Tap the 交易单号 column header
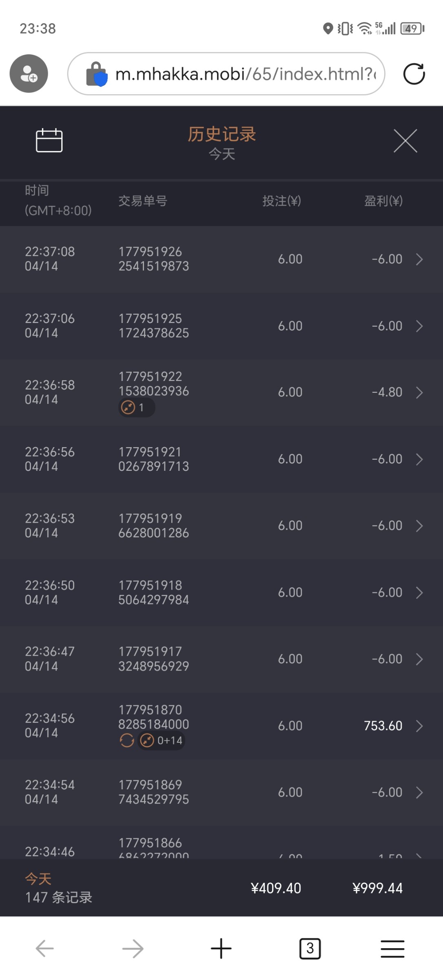This screenshot has height=980, width=443. (x=143, y=201)
